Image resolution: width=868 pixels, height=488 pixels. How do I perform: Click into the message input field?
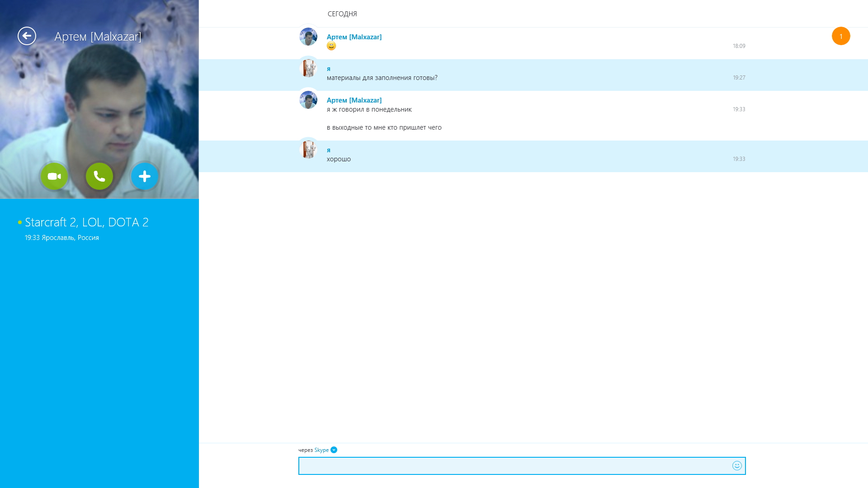511,465
